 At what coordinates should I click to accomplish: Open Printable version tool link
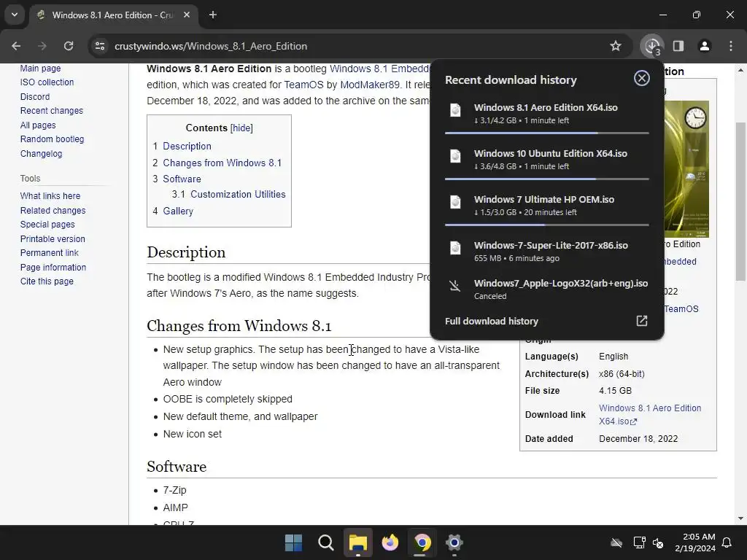pyautogui.click(x=53, y=239)
